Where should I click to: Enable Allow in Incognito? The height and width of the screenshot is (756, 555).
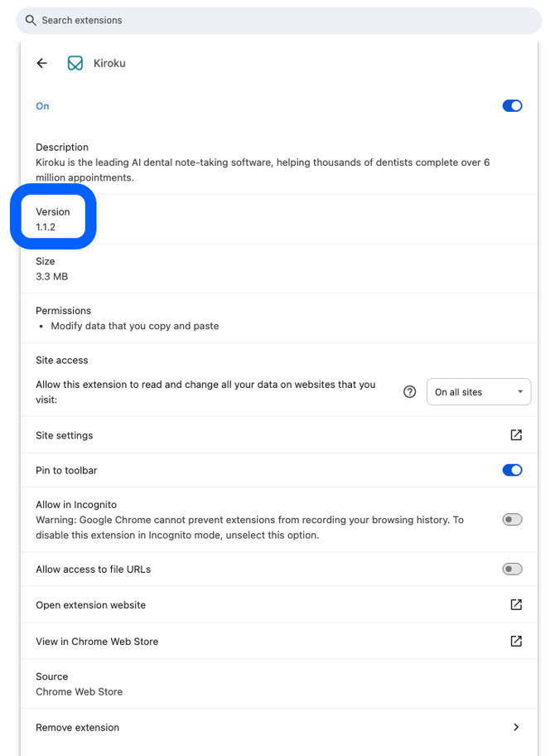point(512,519)
